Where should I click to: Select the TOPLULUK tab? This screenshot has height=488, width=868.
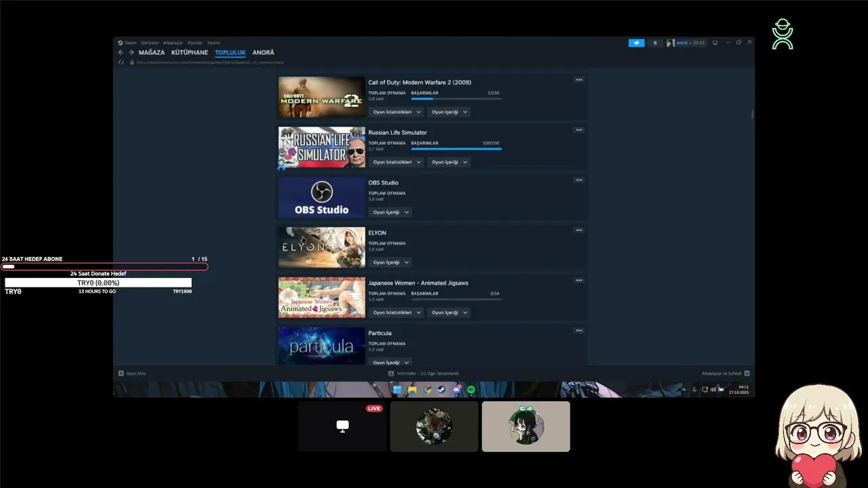[231, 52]
